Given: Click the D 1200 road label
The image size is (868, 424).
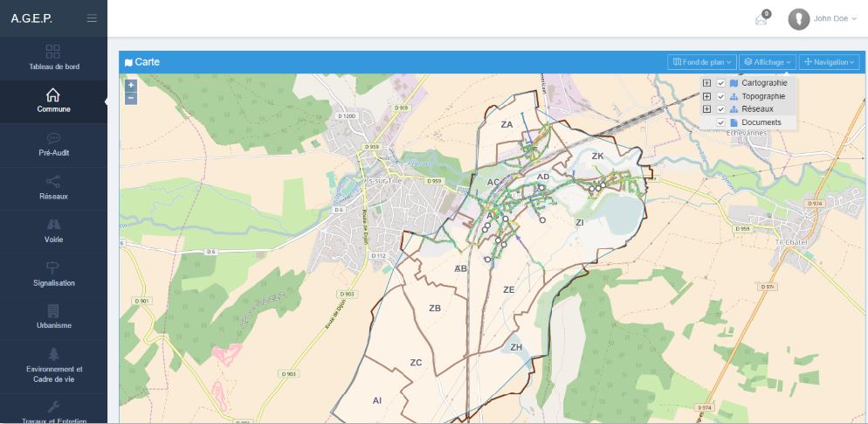Looking at the screenshot, I should (x=346, y=116).
